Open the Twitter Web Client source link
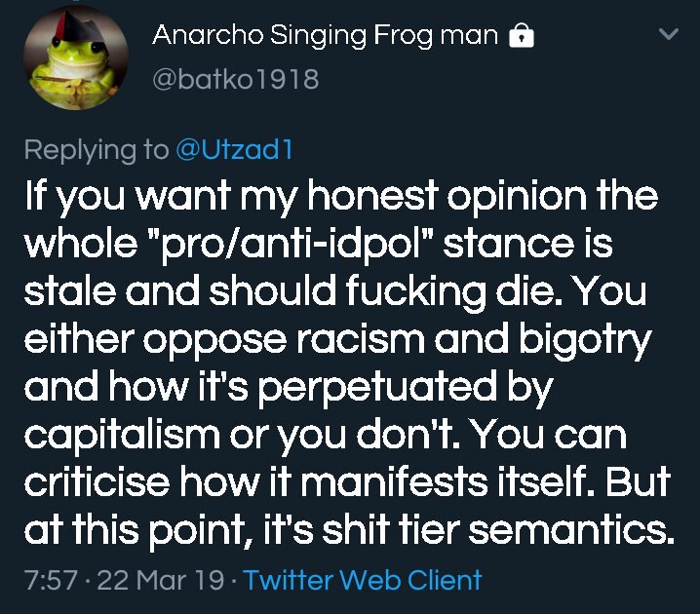 coord(363,580)
